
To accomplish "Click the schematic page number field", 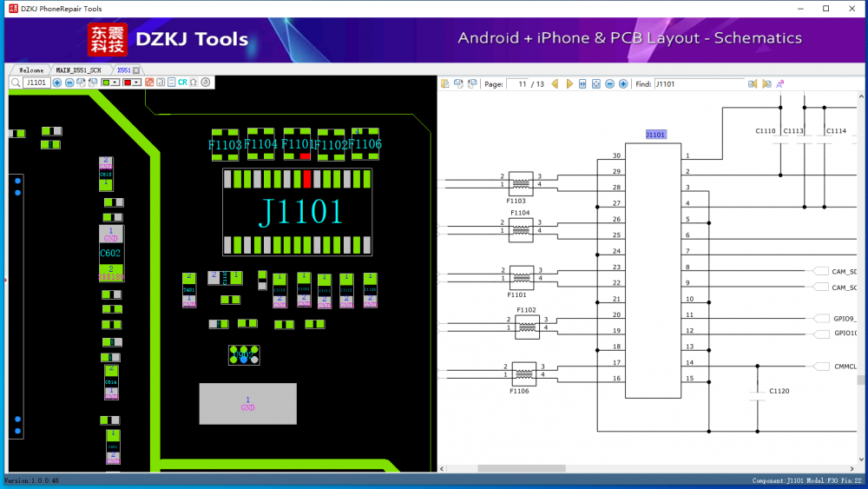I will click(517, 84).
